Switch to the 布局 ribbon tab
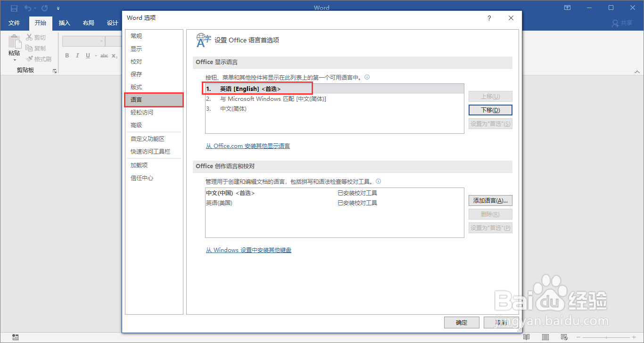The height and width of the screenshot is (343, 644). coord(88,23)
